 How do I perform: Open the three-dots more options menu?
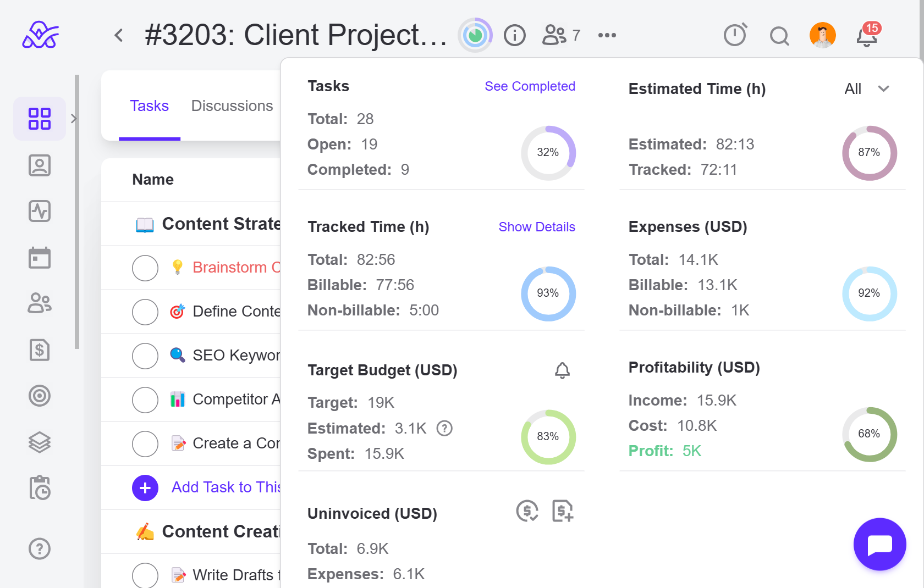607,36
